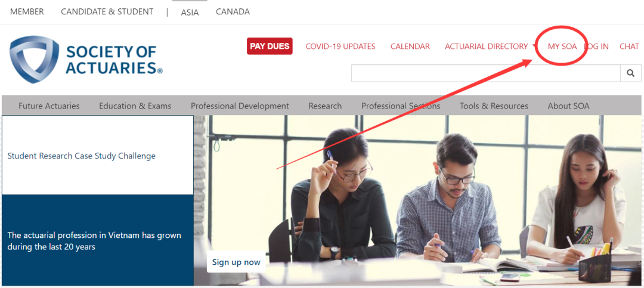Click the LOG IN link
644x288 pixels.
pyautogui.click(x=596, y=47)
